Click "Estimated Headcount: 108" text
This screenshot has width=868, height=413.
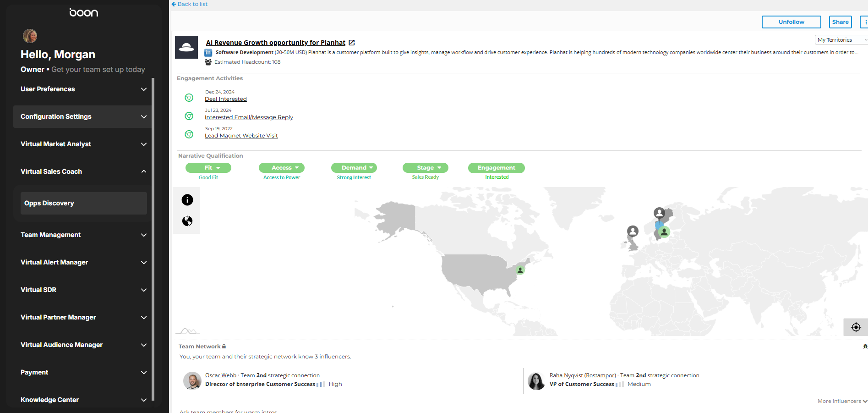(x=247, y=62)
